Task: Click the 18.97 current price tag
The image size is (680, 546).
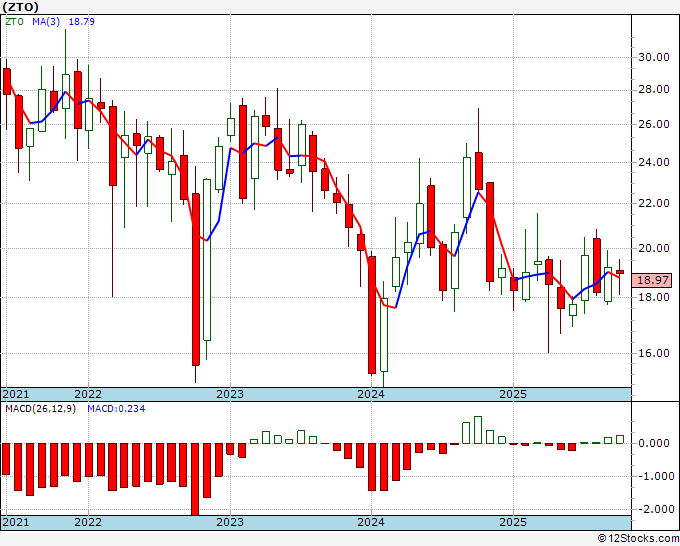Action: point(652,280)
